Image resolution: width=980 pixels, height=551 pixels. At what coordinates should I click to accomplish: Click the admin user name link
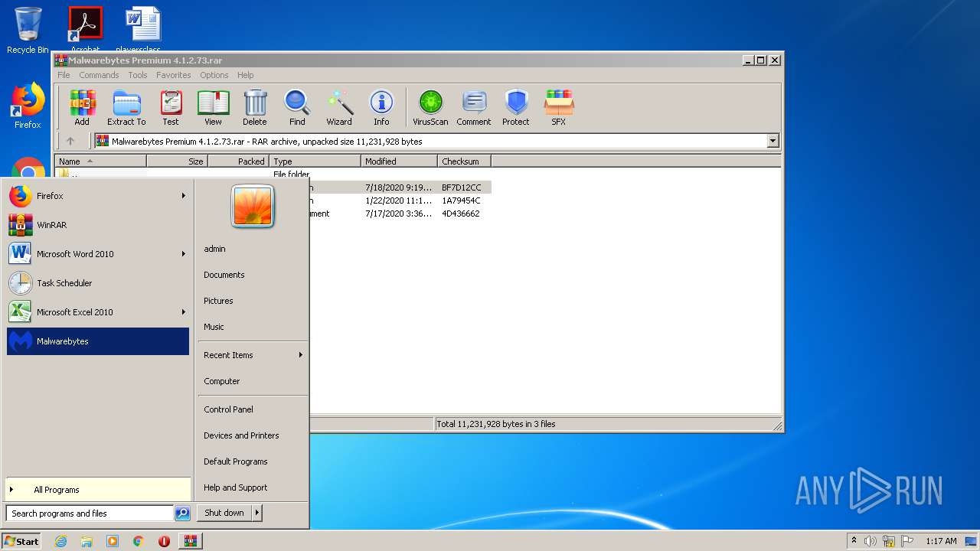(x=214, y=249)
